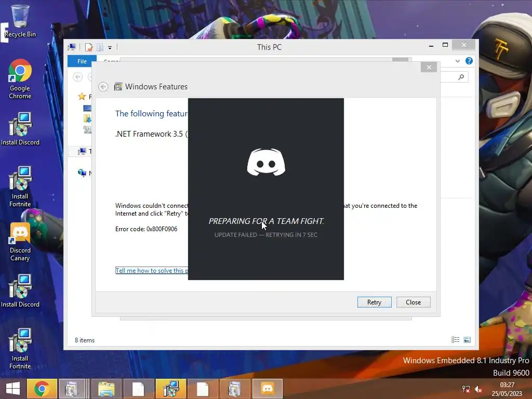The width and height of the screenshot is (532, 399).
Task: Go back in Windows Features wizard
Action: click(103, 87)
